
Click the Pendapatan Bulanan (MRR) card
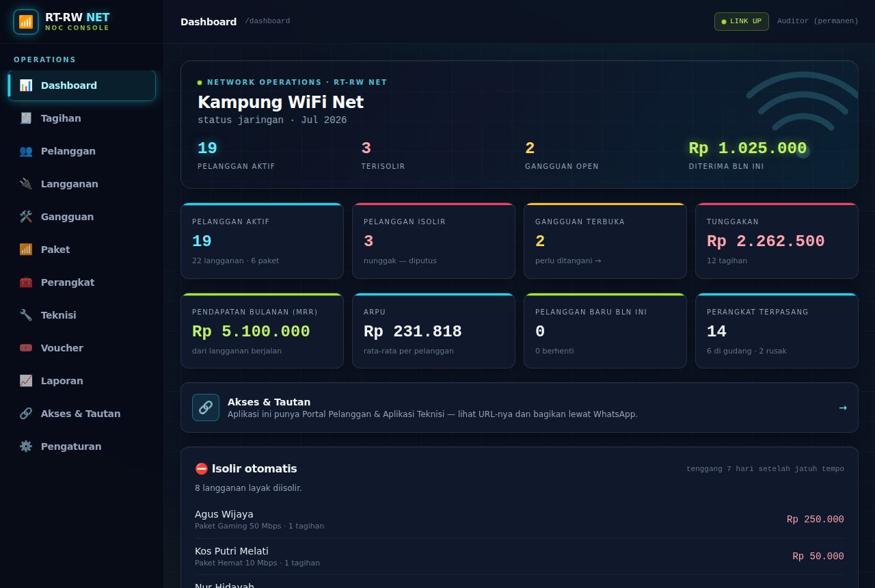(262, 331)
